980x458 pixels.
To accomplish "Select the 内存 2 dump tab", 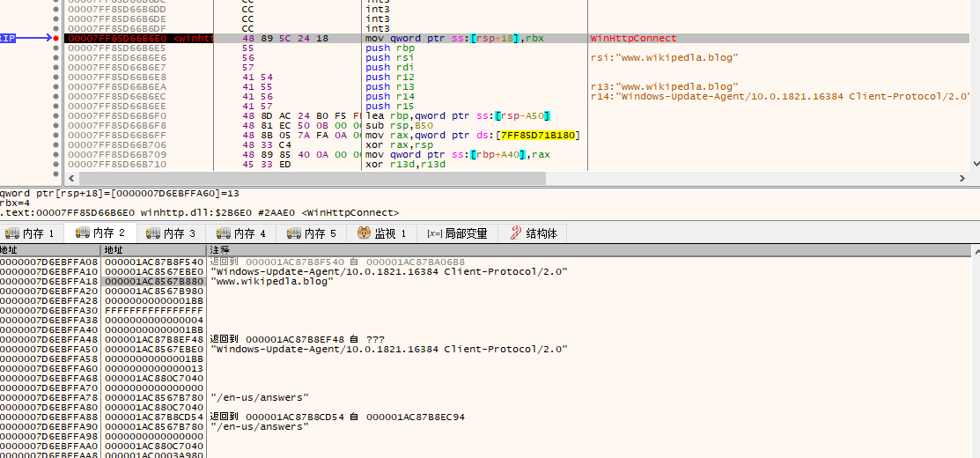I will click(x=100, y=233).
